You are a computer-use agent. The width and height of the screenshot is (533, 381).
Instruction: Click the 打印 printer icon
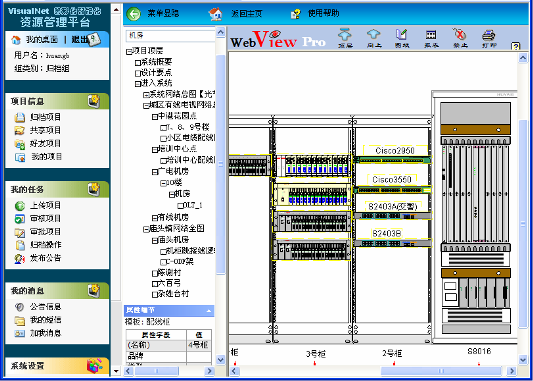tap(488, 35)
